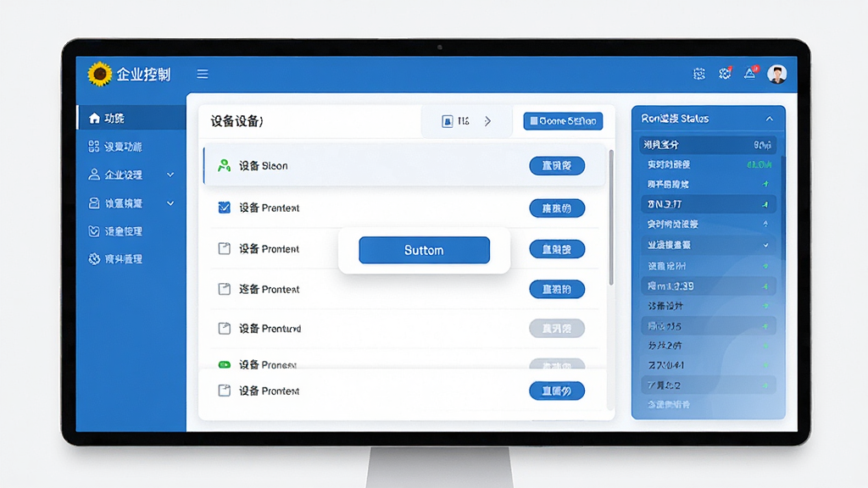Viewport: 868px width, 488px height.
Task: Click the device list's vertical scrollbar
Action: tap(611, 218)
